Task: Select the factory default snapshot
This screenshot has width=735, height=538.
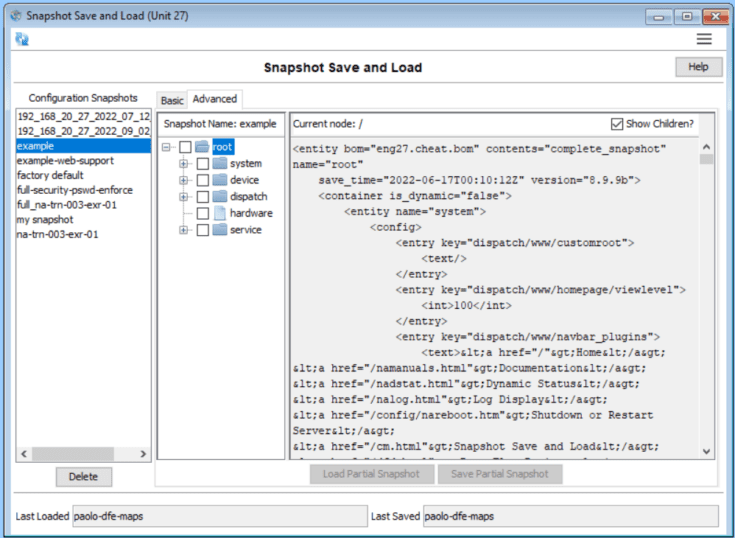Action: [x=83, y=175]
